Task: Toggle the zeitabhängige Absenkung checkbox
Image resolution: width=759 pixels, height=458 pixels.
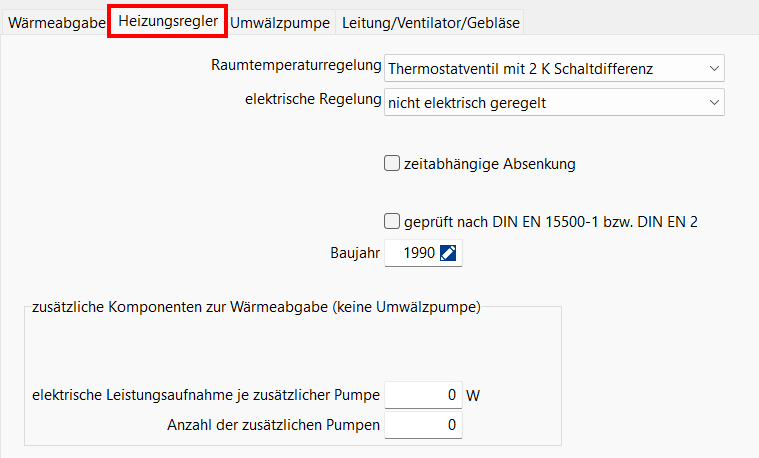Action: [x=392, y=164]
